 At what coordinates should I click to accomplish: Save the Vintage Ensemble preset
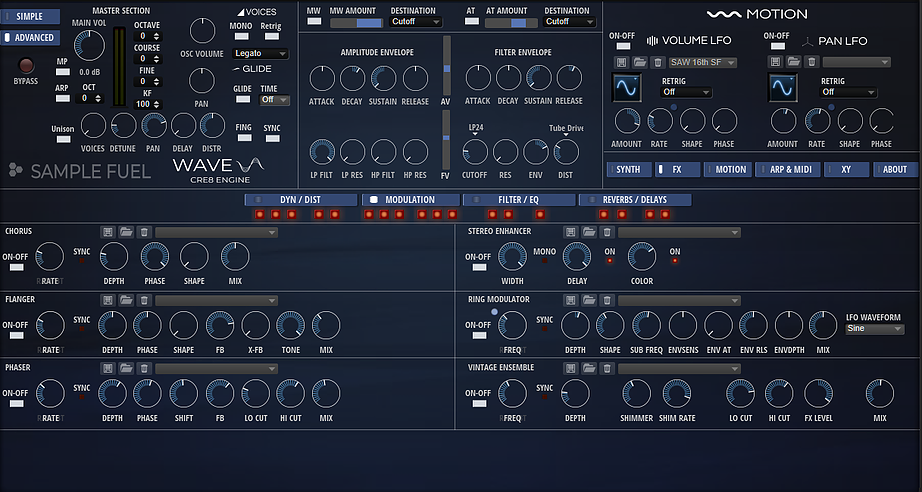[x=570, y=369]
